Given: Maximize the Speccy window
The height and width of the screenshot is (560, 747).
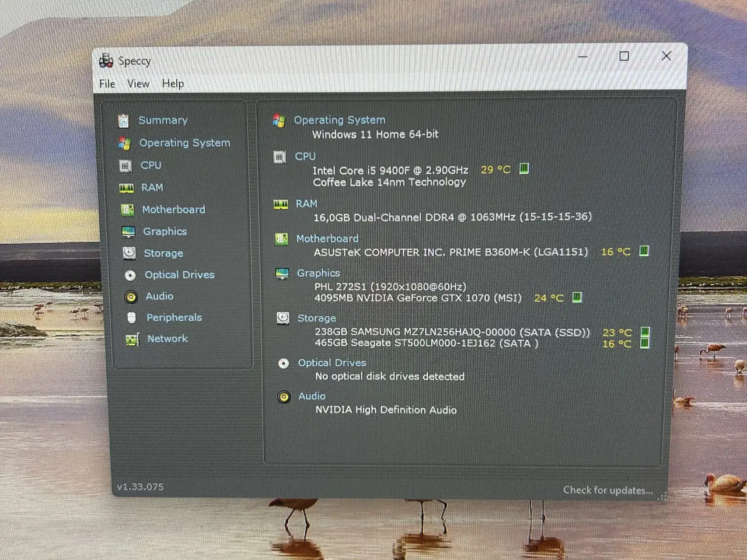Looking at the screenshot, I should [x=624, y=56].
